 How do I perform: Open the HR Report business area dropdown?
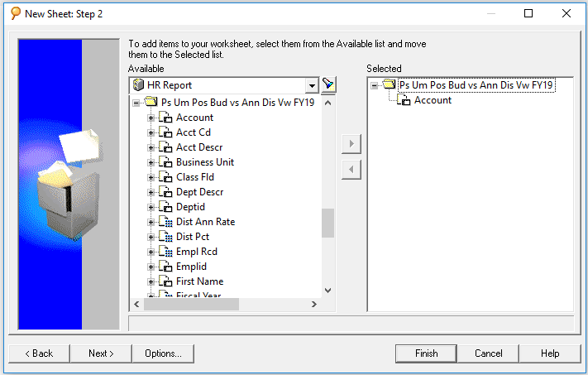tap(312, 85)
